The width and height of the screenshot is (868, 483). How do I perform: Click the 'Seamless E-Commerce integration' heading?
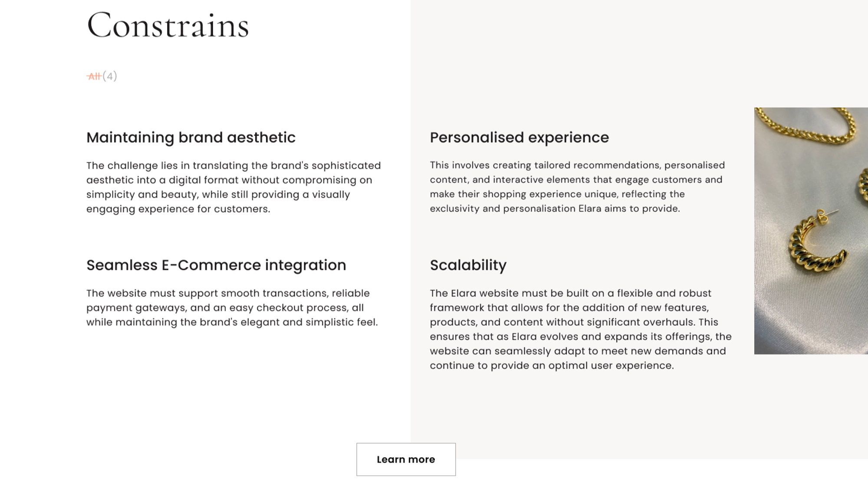(216, 265)
